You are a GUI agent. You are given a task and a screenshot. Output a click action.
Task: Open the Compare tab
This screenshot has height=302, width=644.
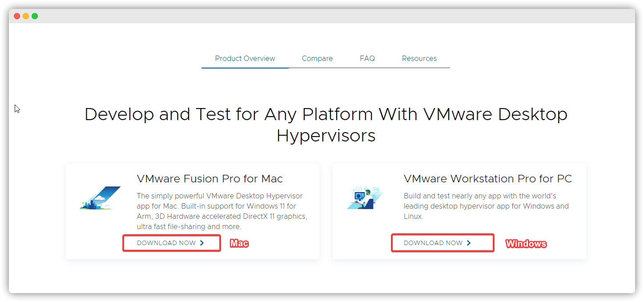[317, 59]
